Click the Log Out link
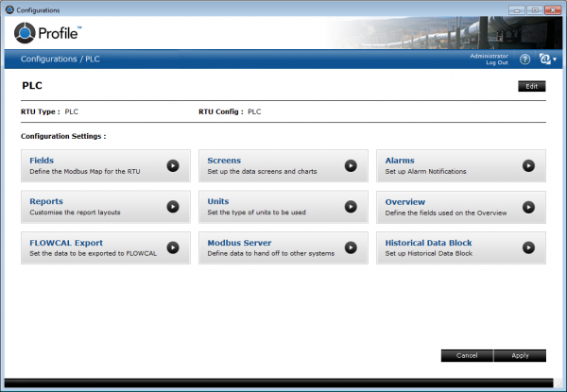This screenshot has height=392, width=567. tap(497, 63)
